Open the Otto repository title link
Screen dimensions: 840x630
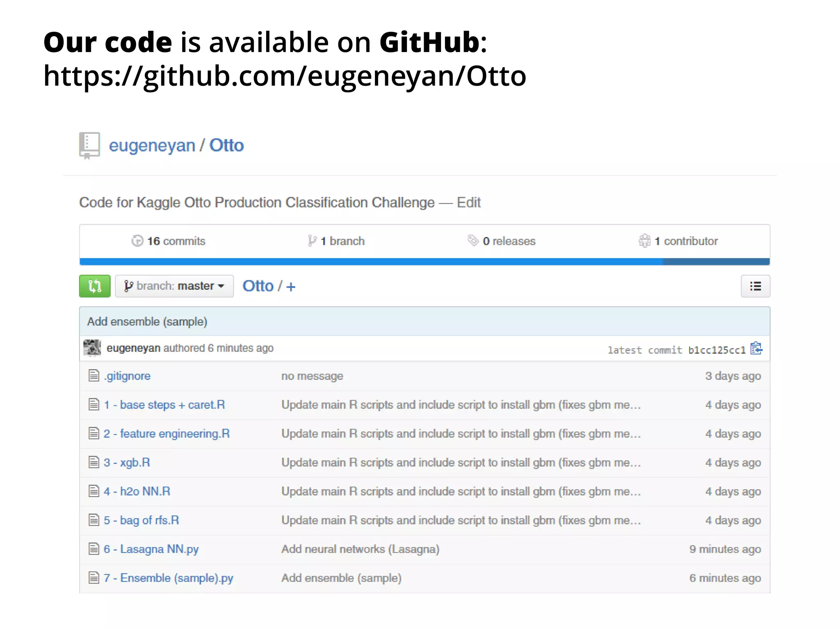click(226, 145)
